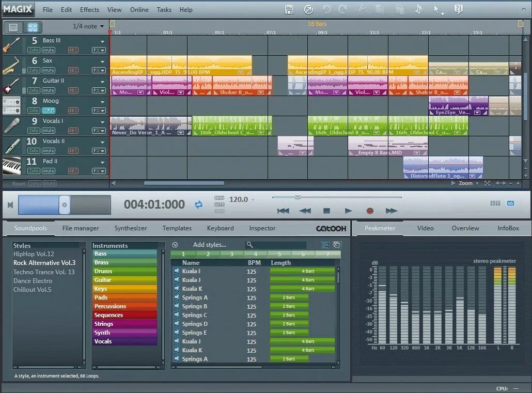
Task: Stop playback with the Stop button
Action: point(326,211)
